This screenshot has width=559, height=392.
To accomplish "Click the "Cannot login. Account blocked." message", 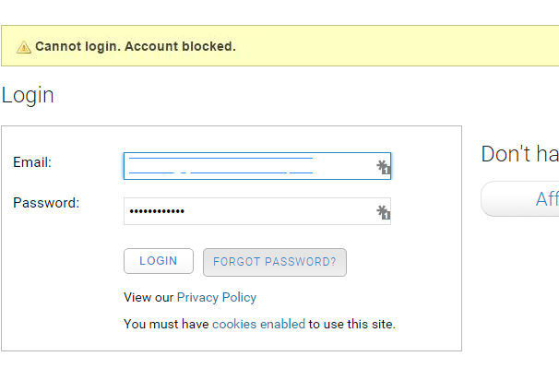I will tap(135, 46).
